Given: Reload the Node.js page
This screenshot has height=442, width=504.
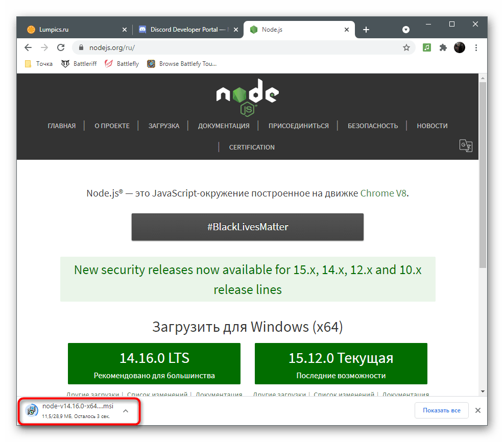Looking at the screenshot, I should tap(61, 47).
